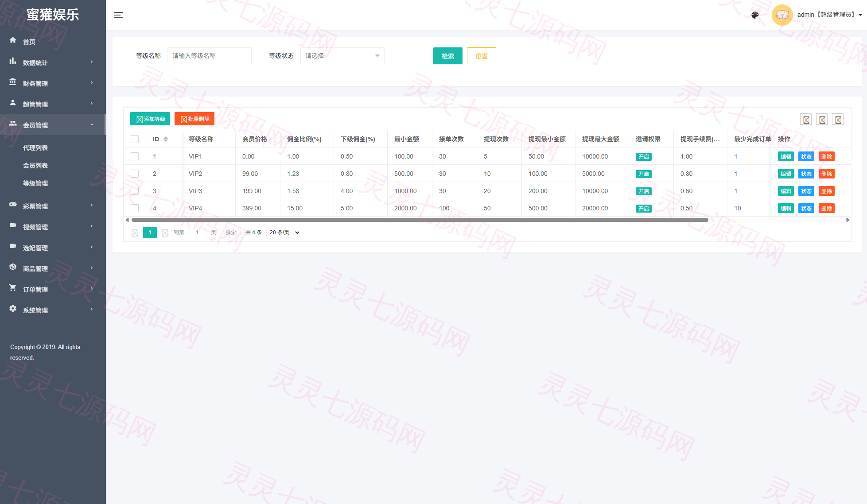This screenshot has height=504, width=867.
Task: Sort the table by ID column arrows
Action: (166, 139)
